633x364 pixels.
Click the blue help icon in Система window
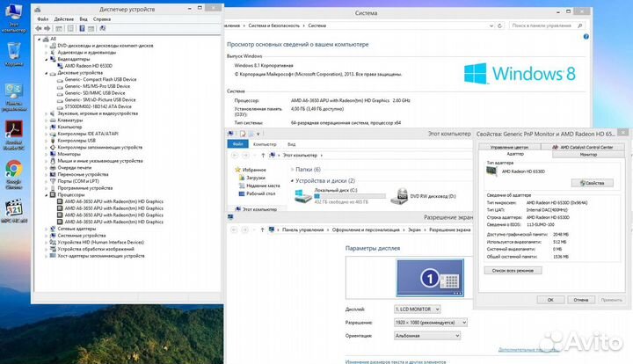(586, 37)
